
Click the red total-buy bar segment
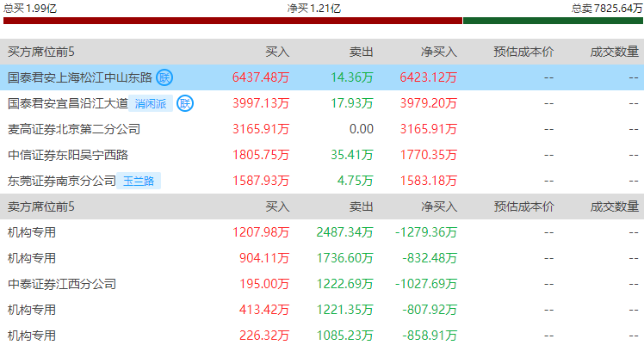pyautogui.click(x=232, y=21)
